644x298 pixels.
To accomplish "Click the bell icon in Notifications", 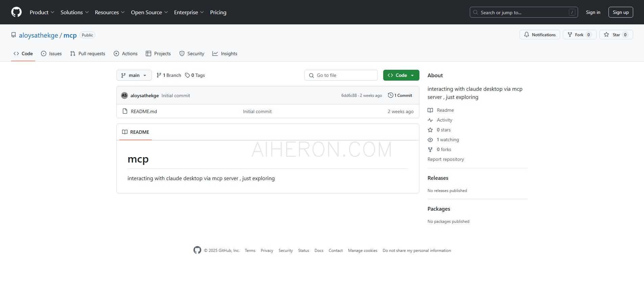I will pos(527,35).
